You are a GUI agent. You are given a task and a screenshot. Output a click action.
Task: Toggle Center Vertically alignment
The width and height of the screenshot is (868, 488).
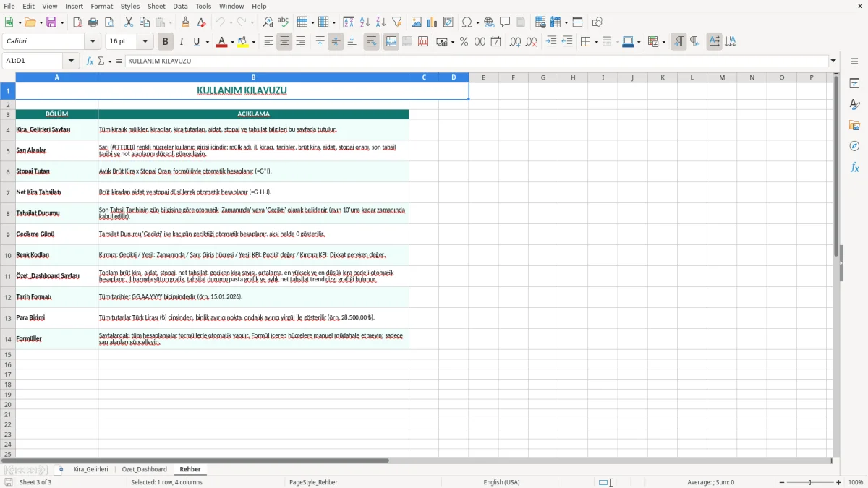point(336,42)
